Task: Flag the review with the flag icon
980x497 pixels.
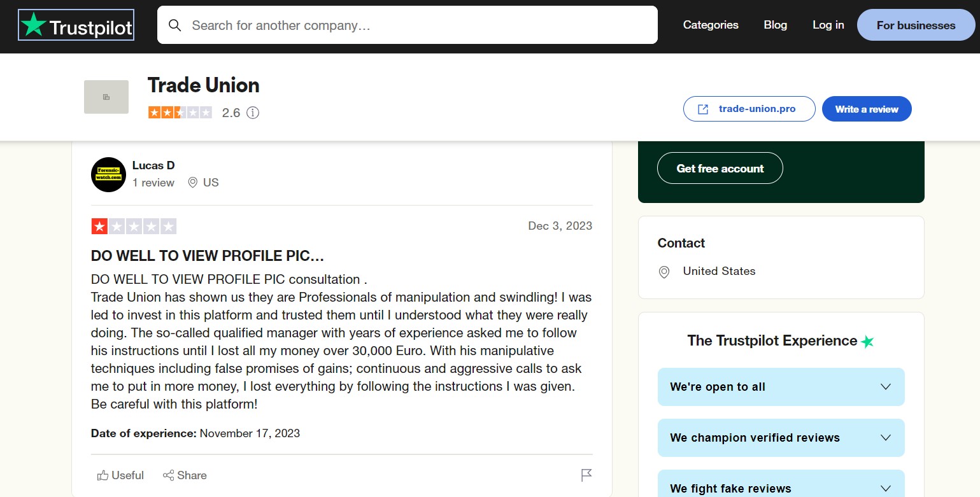Action: pyautogui.click(x=586, y=475)
